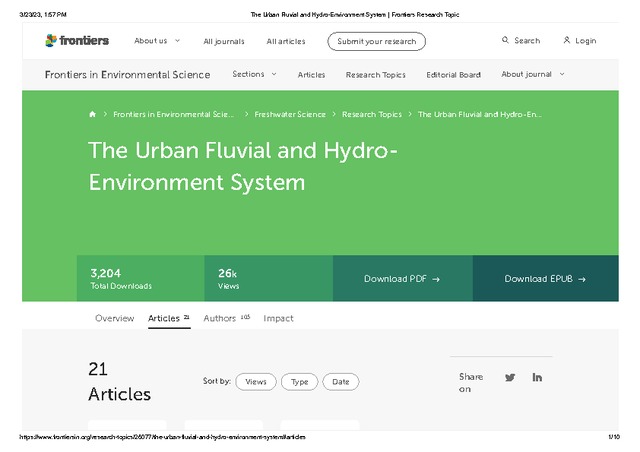Screen dimensions: 640x452
Task: Click the Frontiers logo
Action: coord(72,41)
